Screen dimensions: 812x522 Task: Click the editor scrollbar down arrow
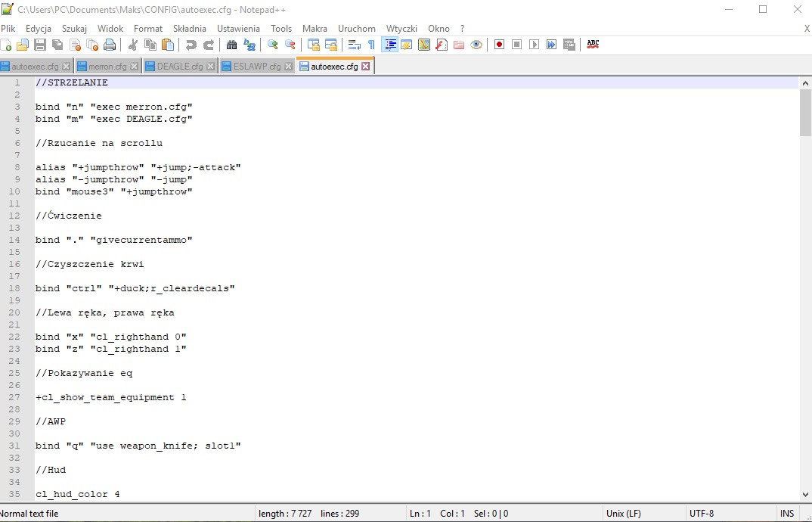[x=805, y=495]
